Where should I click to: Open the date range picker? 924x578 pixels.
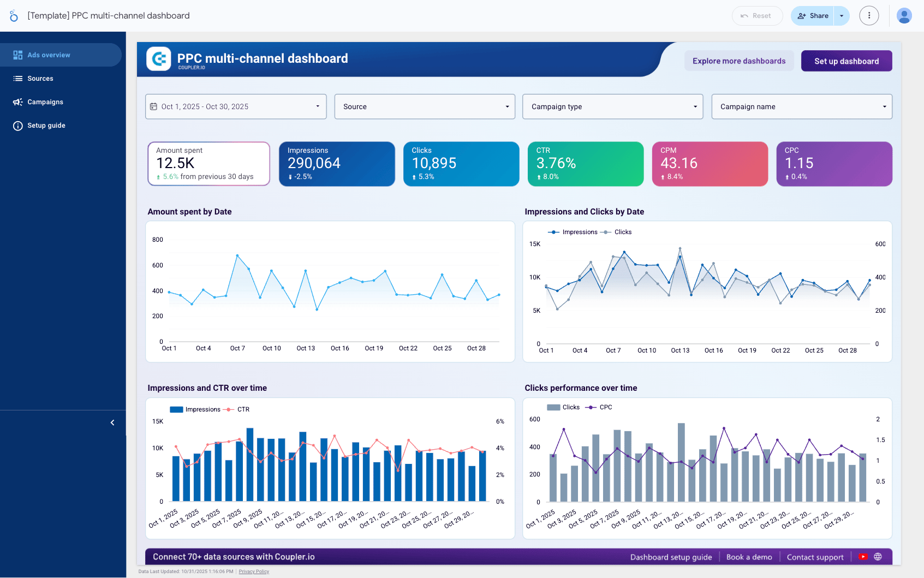pos(236,106)
